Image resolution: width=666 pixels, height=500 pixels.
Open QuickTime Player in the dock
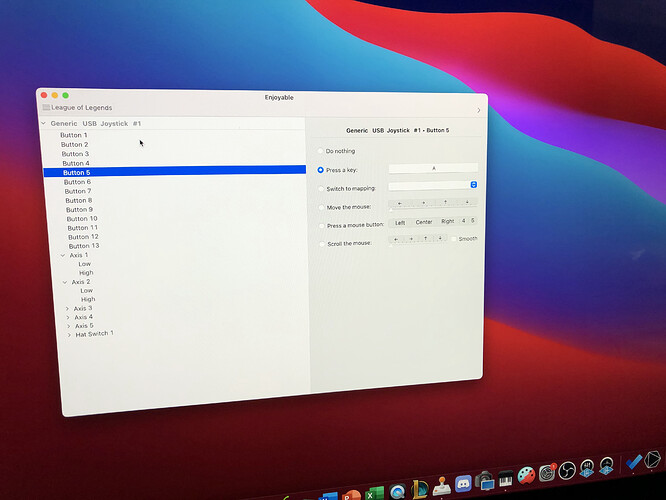[x=398, y=492]
